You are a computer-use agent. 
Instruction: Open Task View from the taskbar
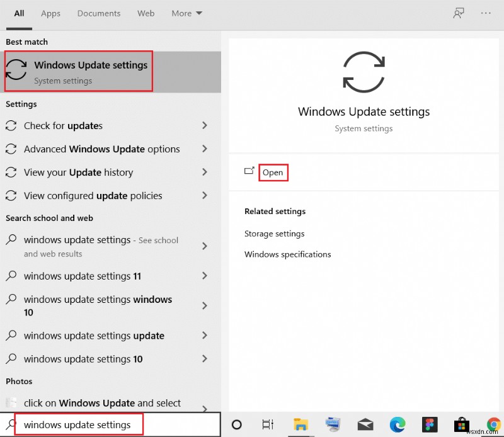click(268, 424)
